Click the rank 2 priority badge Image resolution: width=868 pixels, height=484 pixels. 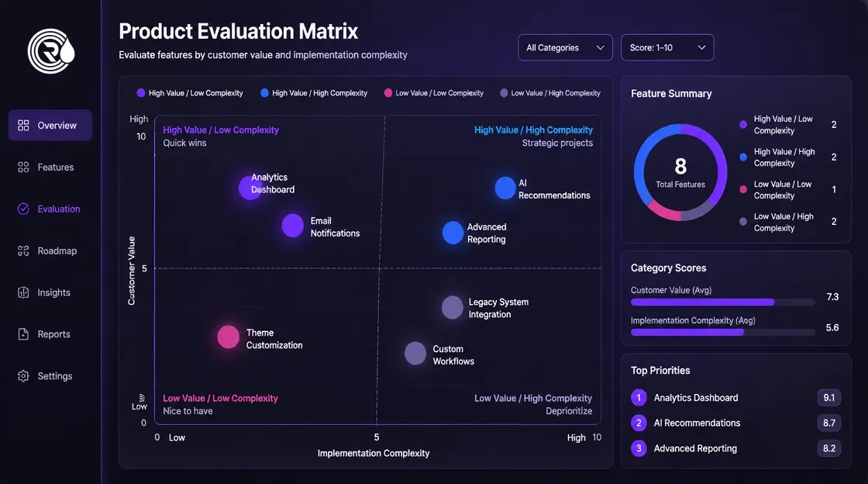639,423
